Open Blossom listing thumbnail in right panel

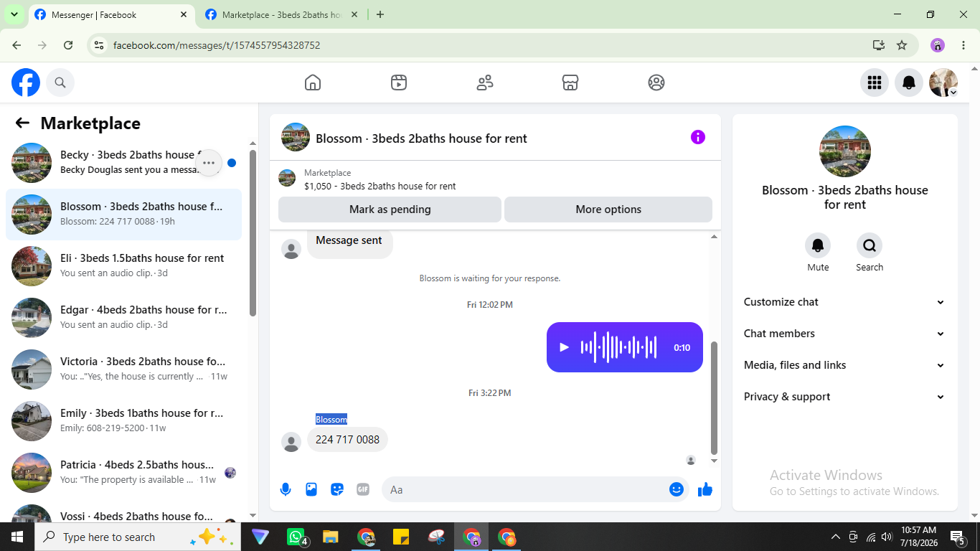point(845,151)
